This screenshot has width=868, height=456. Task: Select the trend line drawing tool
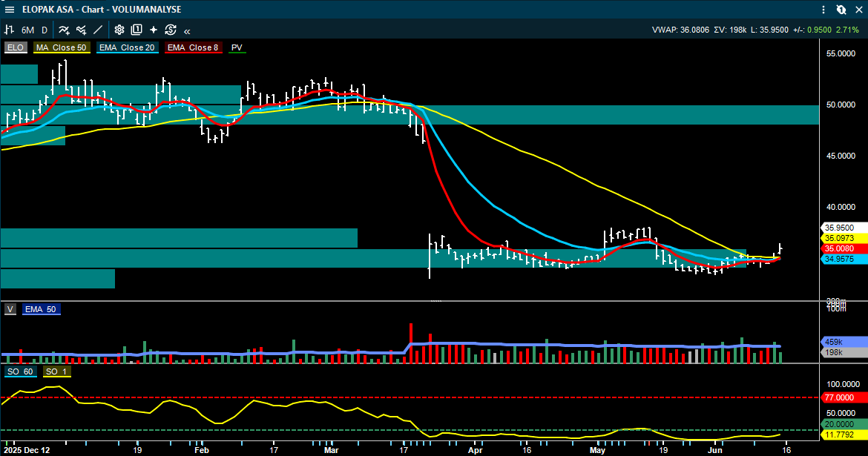(x=98, y=30)
